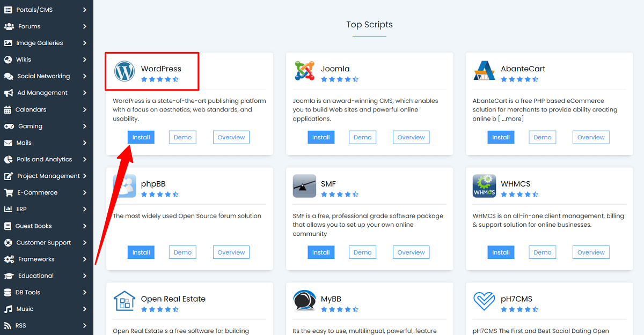Screen dimensions: 644x335
Task: Click the WordPress star rating
Action: [159, 79]
